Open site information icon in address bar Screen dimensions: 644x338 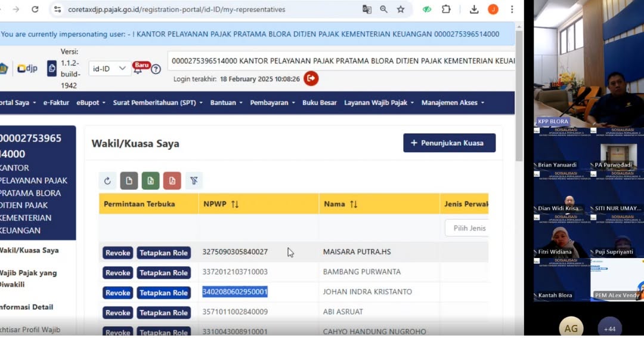(x=57, y=9)
